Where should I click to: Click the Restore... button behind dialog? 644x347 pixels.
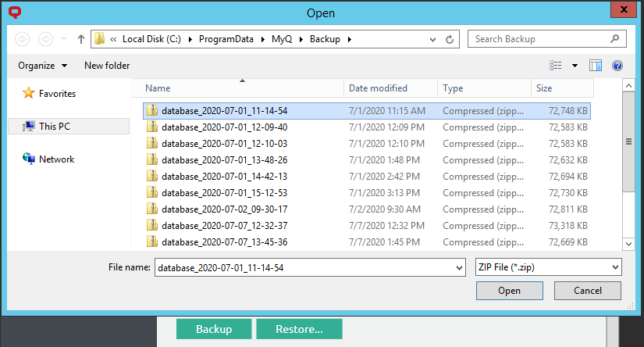(299, 329)
